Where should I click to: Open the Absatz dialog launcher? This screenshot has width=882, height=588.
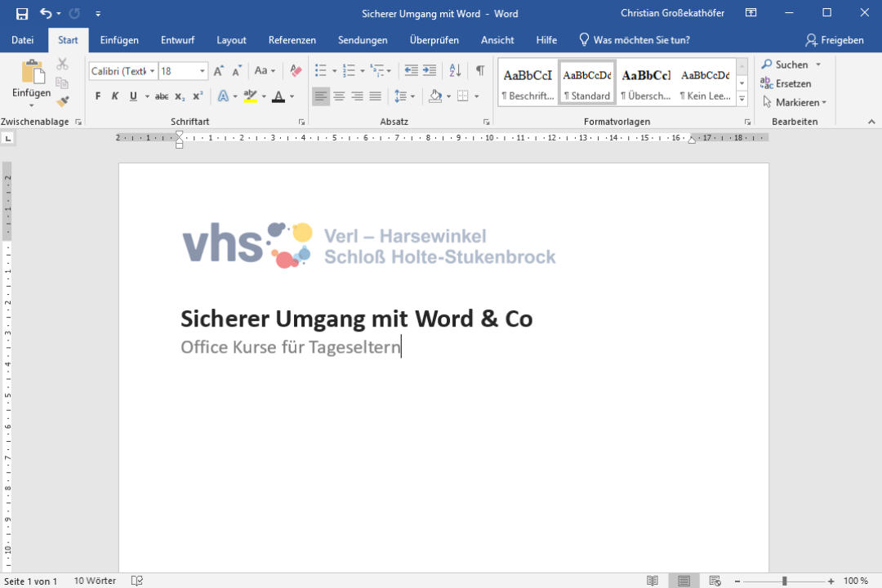coord(486,122)
